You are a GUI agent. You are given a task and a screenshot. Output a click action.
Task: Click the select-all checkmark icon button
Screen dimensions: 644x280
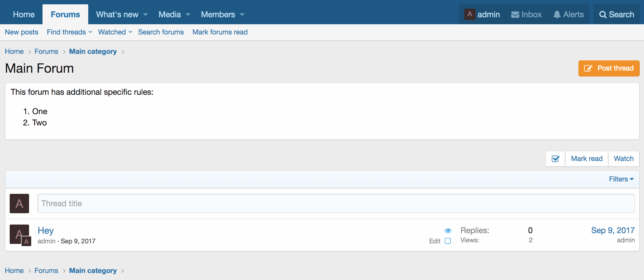pyautogui.click(x=555, y=159)
